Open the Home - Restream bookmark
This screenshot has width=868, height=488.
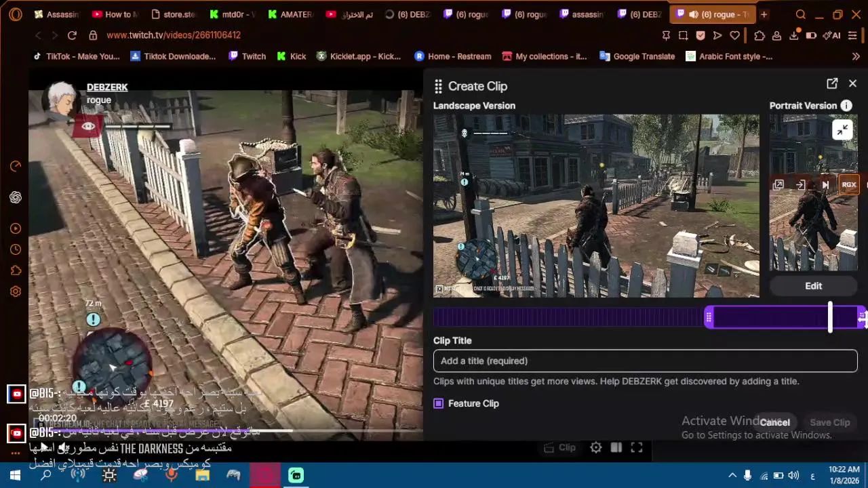(452, 56)
